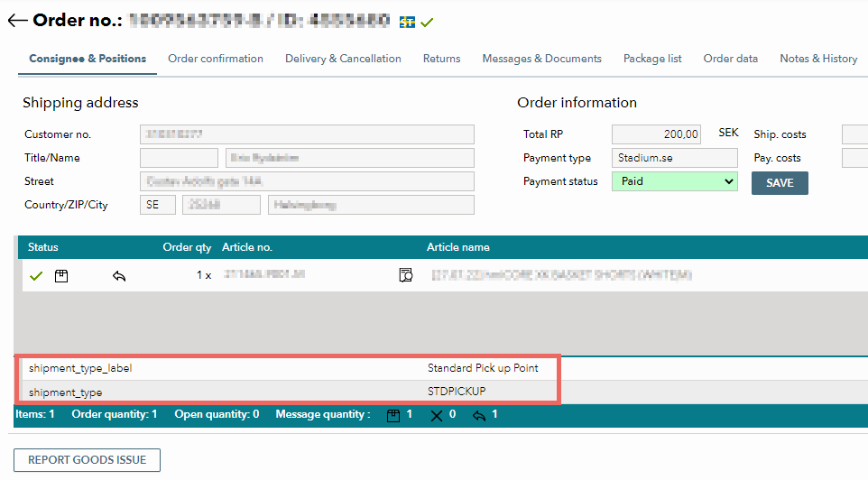Click green status checkmark in article row
868x480 pixels.
click(36, 276)
